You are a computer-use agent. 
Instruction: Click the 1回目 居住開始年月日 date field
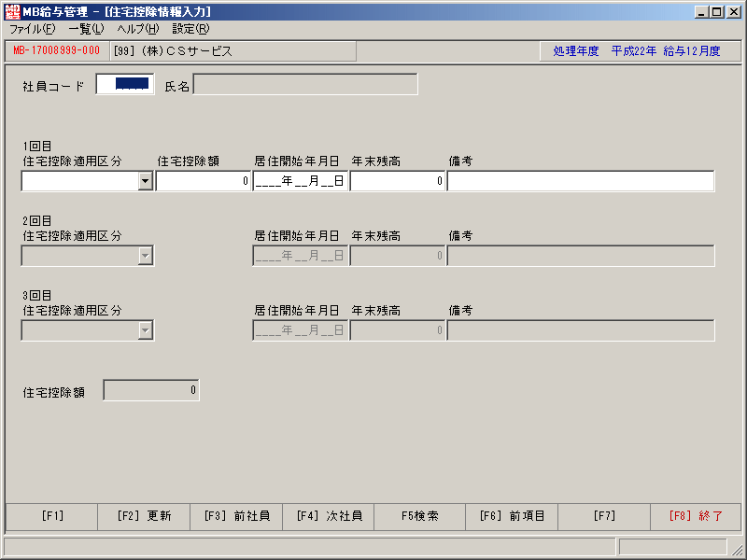pyautogui.click(x=301, y=181)
